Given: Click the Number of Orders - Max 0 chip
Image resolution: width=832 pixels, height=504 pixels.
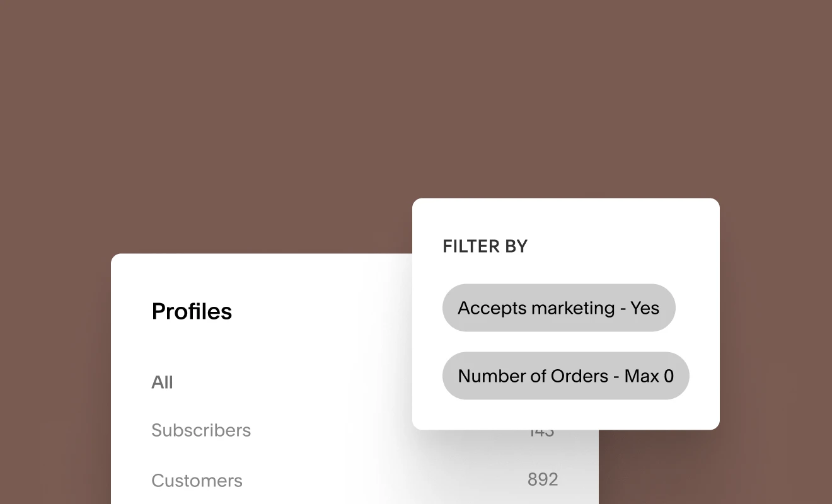Looking at the screenshot, I should (x=565, y=376).
